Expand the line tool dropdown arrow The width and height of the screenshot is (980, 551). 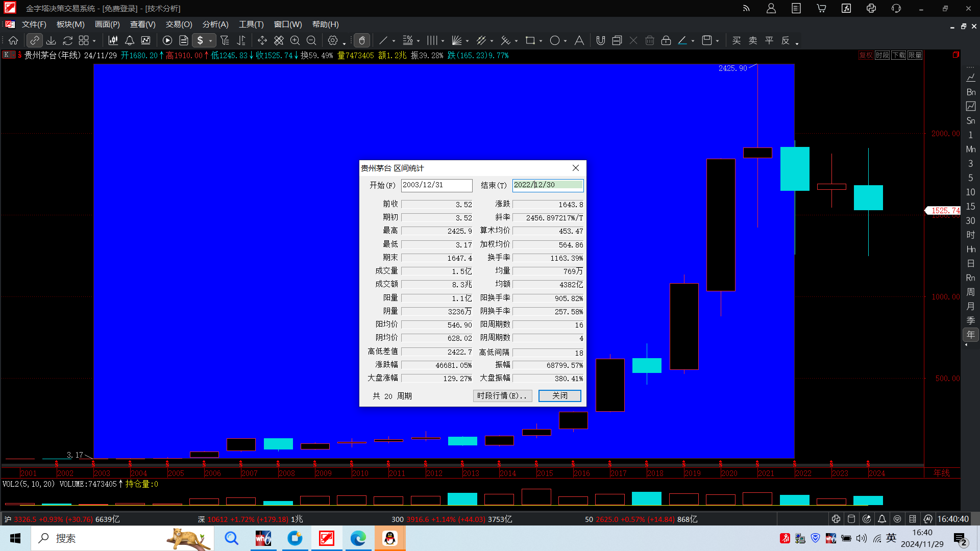click(x=394, y=41)
